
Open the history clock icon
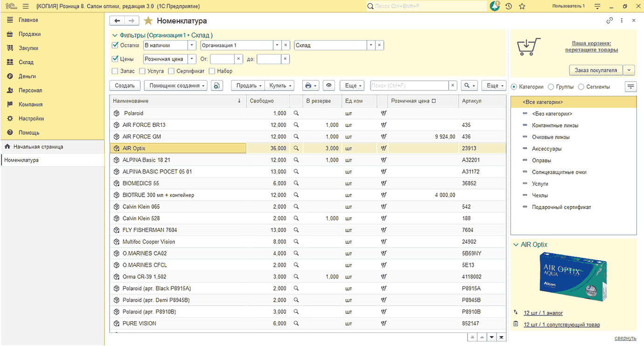pos(508,6)
